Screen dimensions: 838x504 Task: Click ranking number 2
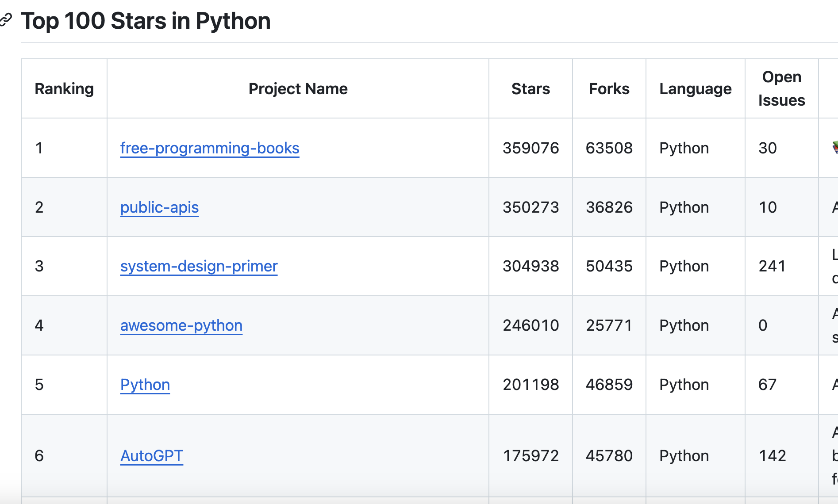(x=39, y=207)
